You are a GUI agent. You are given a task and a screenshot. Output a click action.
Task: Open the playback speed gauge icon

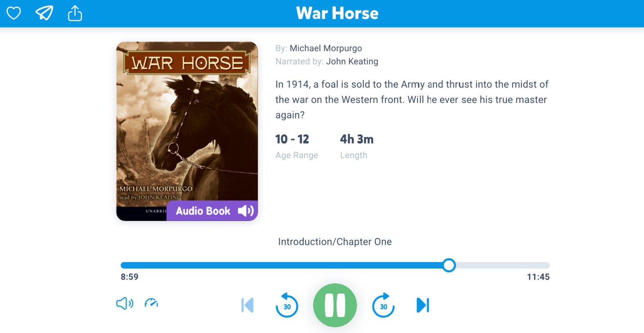pyautogui.click(x=152, y=303)
